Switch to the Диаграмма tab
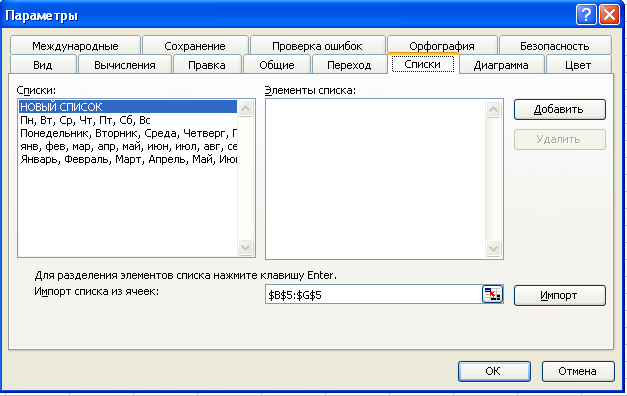The width and height of the screenshot is (627, 396). (501, 64)
